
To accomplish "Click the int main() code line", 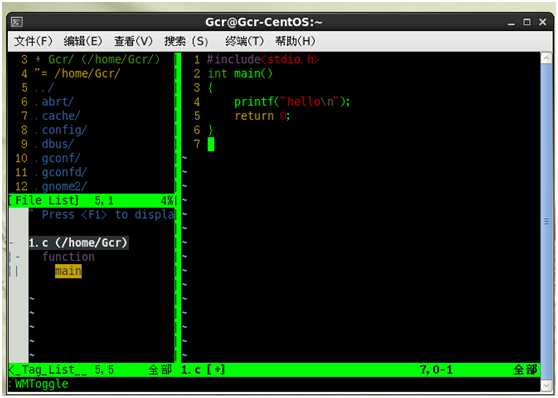I will tap(240, 74).
